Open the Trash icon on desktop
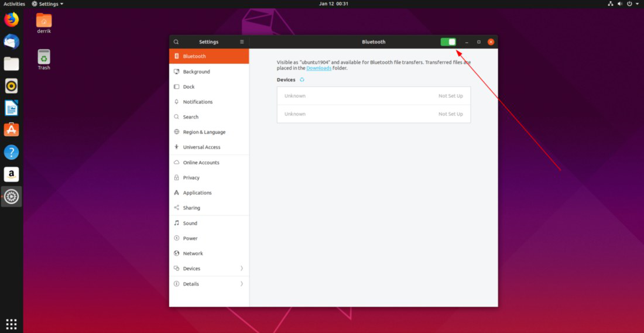 pyautogui.click(x=44, y=60)
